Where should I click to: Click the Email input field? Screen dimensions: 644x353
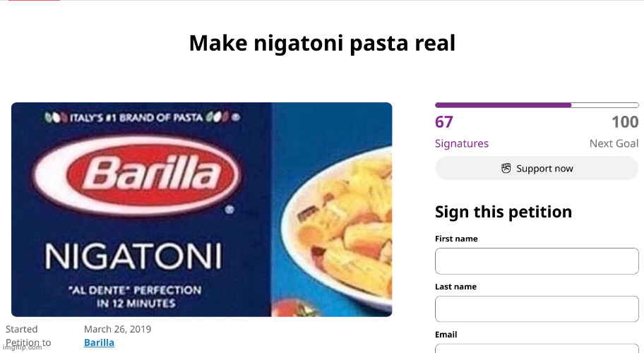point(537,349)
